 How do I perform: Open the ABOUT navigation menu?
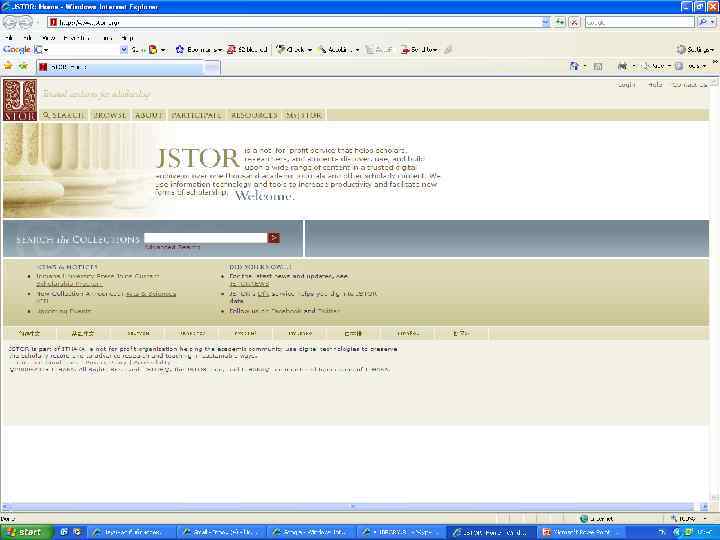pyautogui.click(x=148, y=115)
